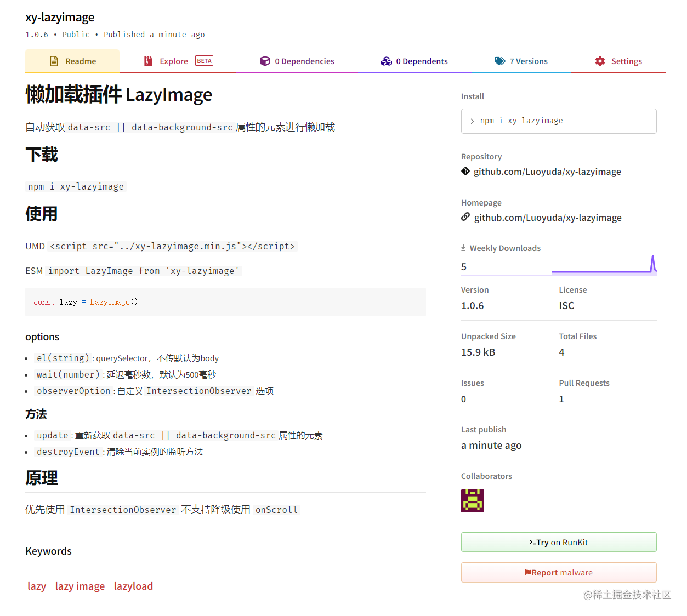Open the Readme tab
Image resolution: width=687 pixels, height=616 pixels.
click(72, 61)
